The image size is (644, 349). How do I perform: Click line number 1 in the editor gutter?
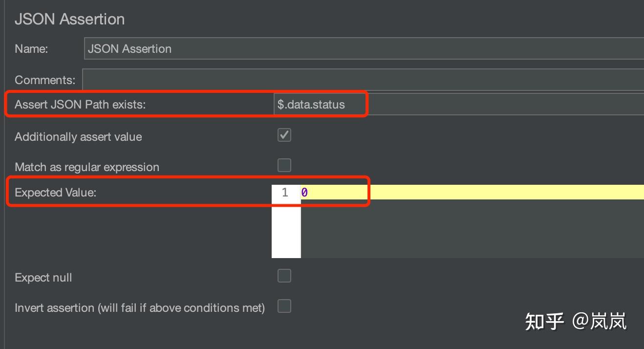285,193
